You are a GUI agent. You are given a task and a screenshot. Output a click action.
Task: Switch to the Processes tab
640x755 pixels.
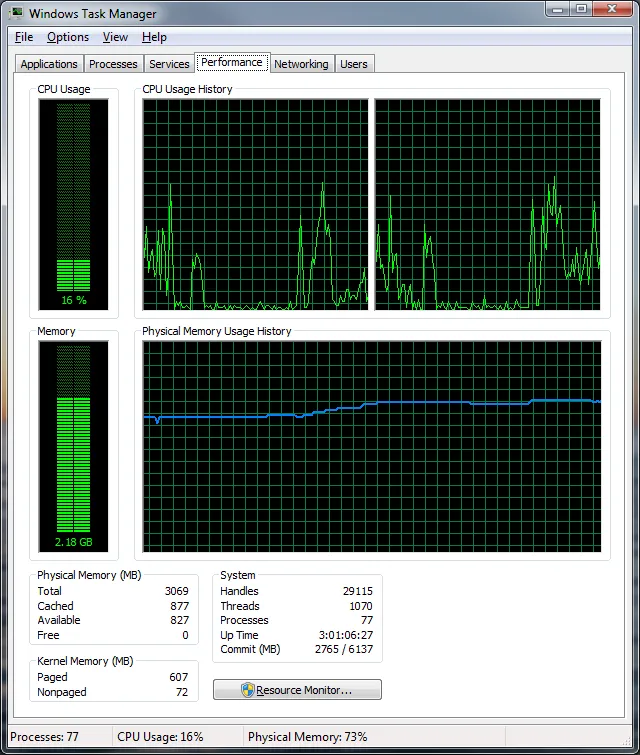pyautogui.click(x=113, y=64)
